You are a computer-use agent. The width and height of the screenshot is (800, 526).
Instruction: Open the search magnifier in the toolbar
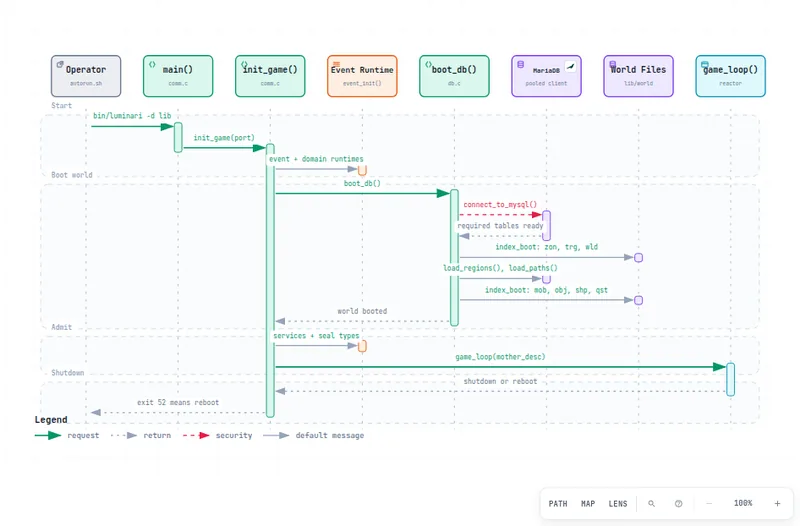[652, 504]
